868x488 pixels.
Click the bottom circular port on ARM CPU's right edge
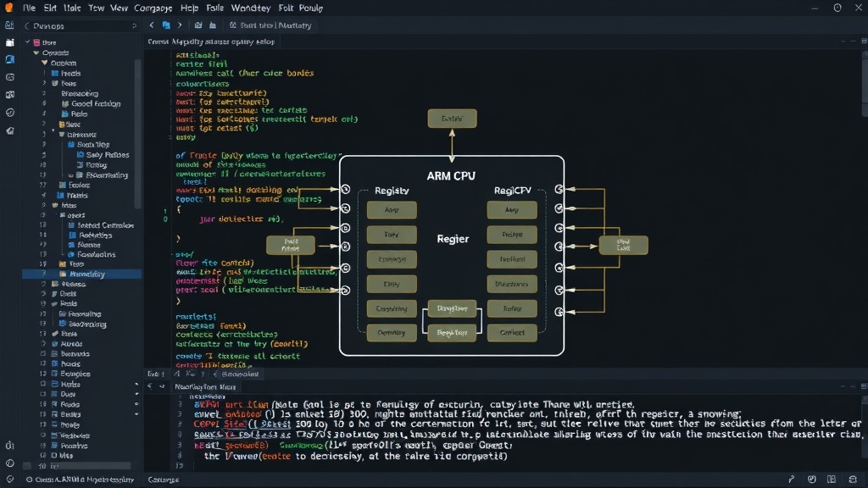[559, 312]
